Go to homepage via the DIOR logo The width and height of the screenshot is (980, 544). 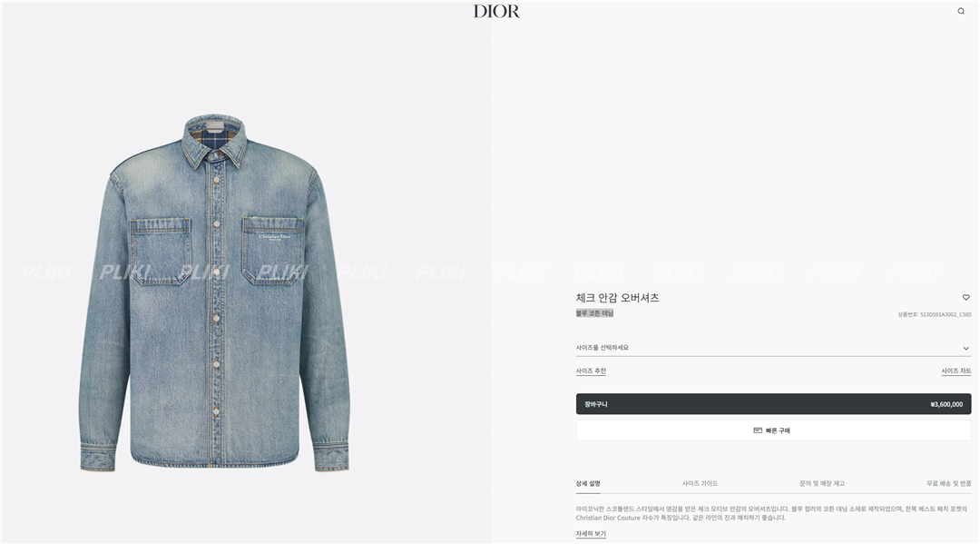coord(496,11)
